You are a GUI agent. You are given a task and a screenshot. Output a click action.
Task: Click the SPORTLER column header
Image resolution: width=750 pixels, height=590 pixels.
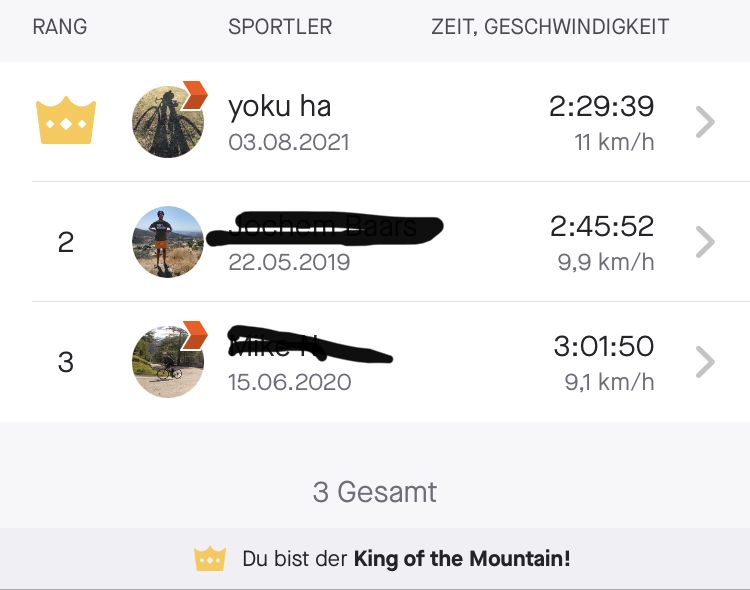pyautogui.click(x=280, y=27)
